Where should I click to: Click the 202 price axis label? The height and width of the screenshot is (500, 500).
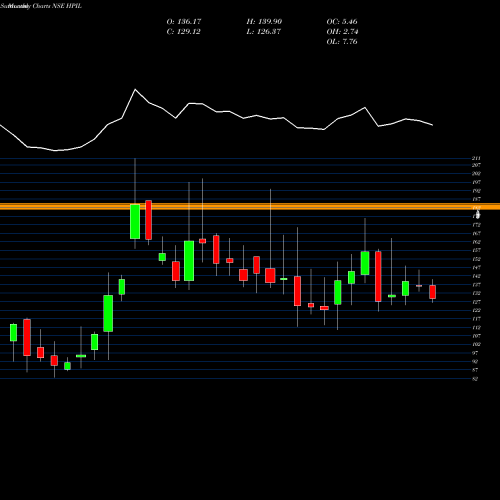(x=476, y=173)
